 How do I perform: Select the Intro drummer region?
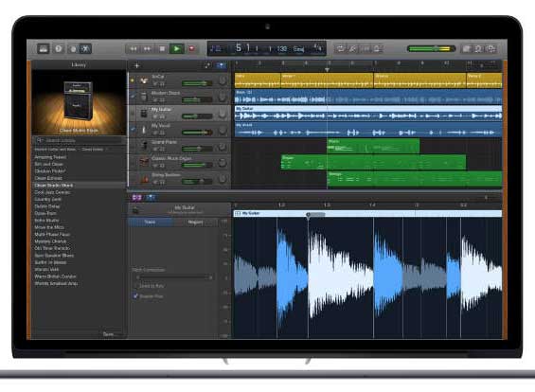(258, 80)
